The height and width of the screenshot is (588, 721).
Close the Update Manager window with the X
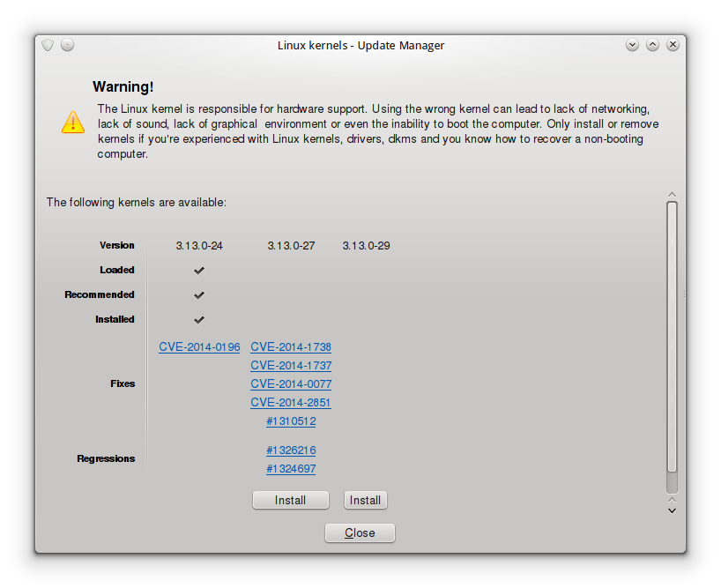coord(673,45)
